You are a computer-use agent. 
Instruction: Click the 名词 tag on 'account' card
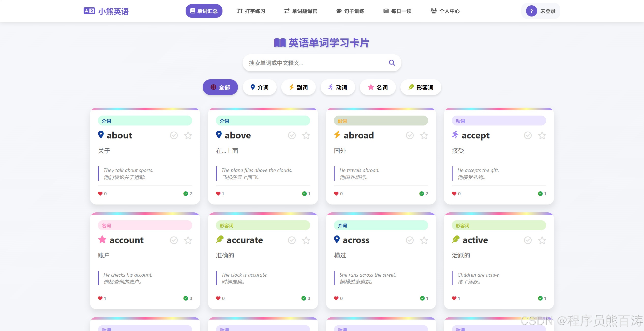pos(145,225)
